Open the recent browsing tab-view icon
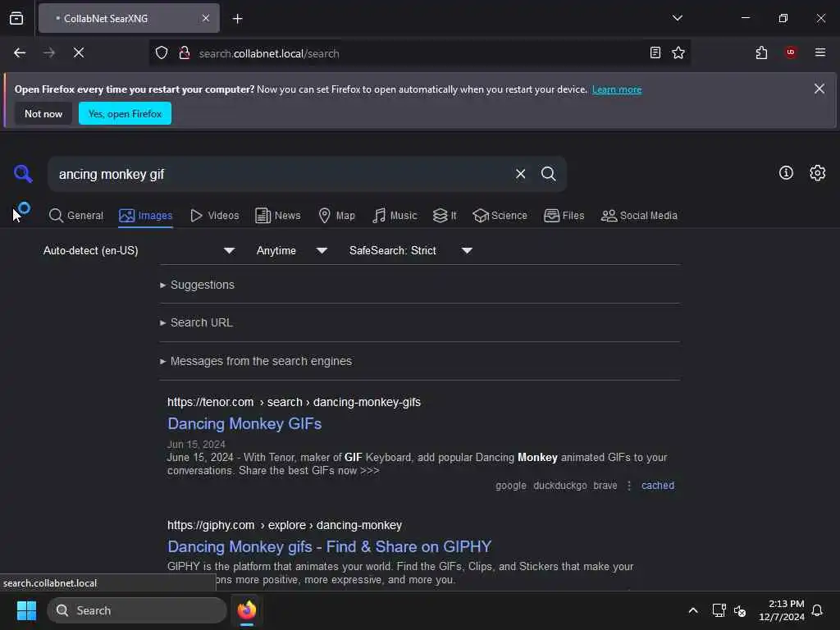This screenshot has height=630, width=840. [16, 18]
